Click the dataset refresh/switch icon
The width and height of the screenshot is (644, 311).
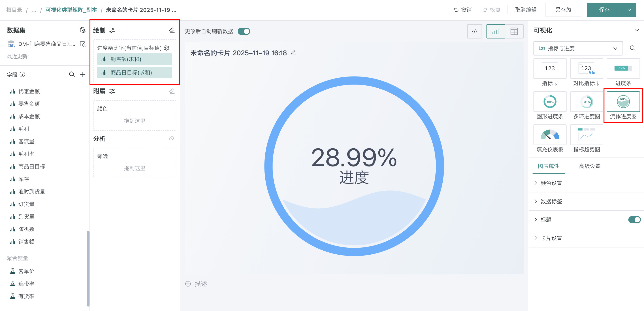(83, 30)
